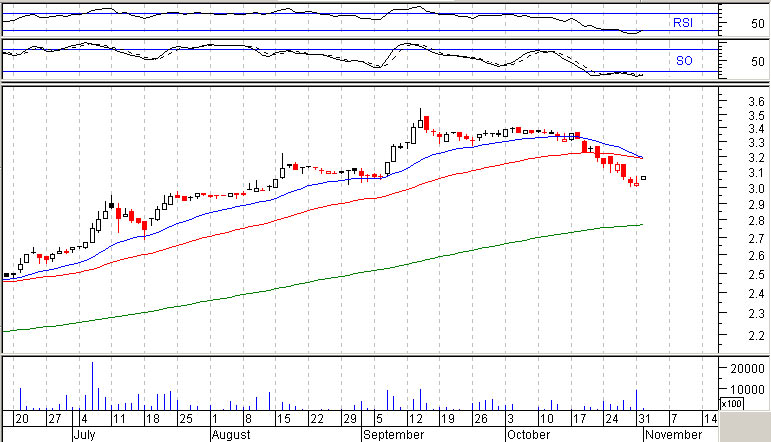This screenshot has height=442, width=771.
Task: Click the 2.9 price axis value
Action: (756, 205)
